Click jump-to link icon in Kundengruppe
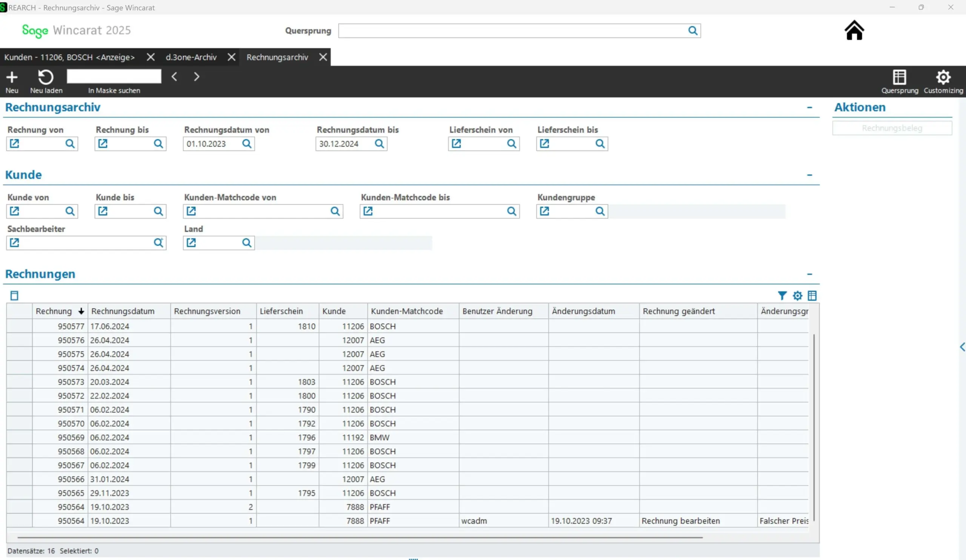Viewport: 966px width, 560px height. click(545, 211)
